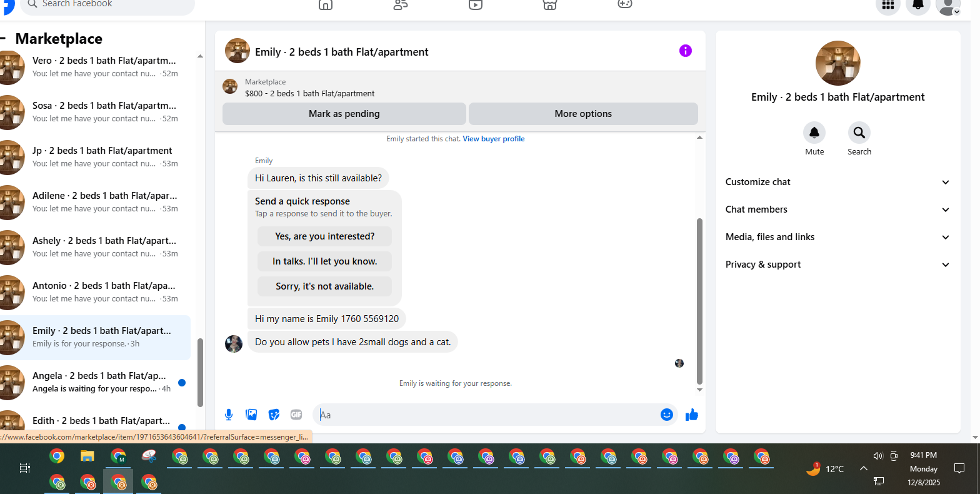980x494 pixels.
Task: Expand the Privacy & support section
Action: (x=837, y=265)
